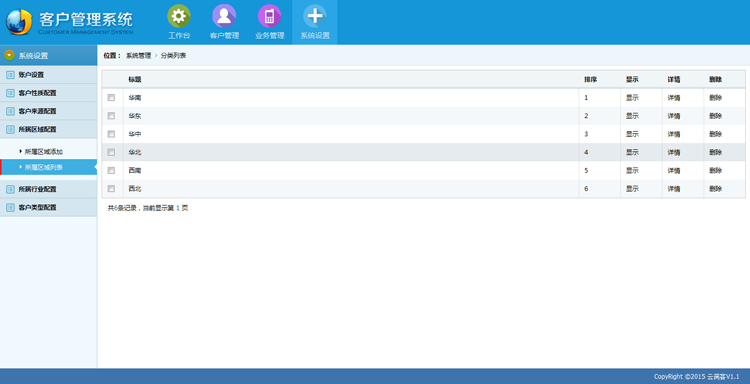Click 删除 in the 华北 row
The height and width of the screenshot is (384, 750).
[716, 152]
